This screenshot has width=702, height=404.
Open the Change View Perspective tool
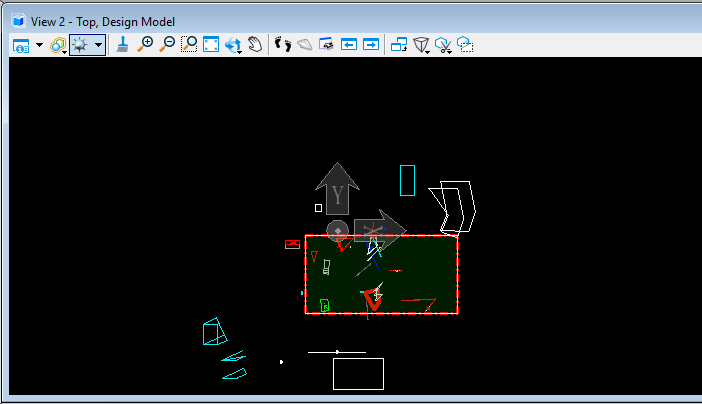[x=421, y=45]
